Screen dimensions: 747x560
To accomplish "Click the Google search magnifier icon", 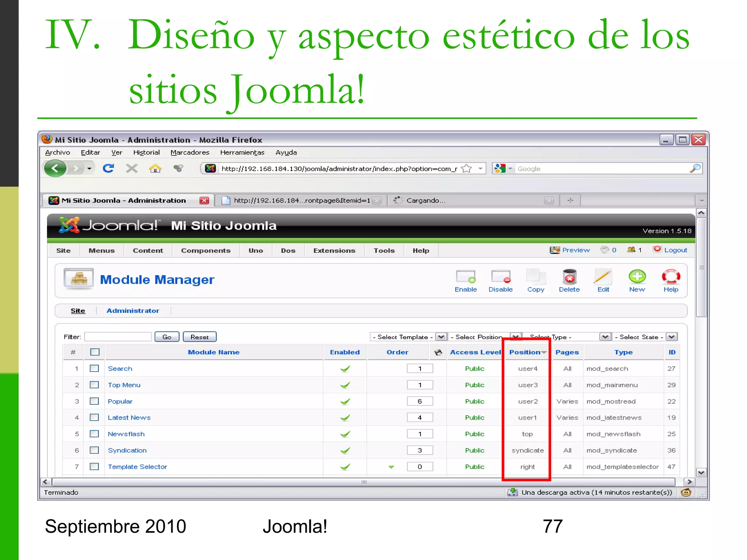I will tap(695, 168).
